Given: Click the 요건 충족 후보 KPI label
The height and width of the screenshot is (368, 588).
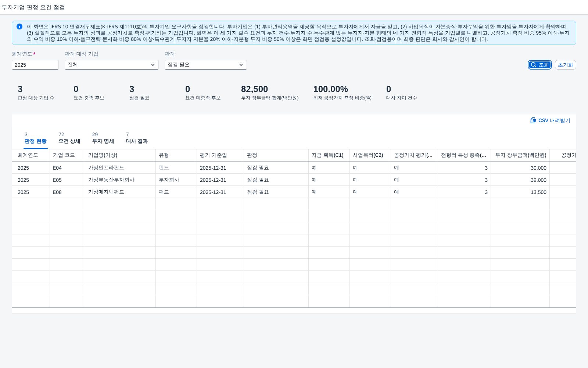Looking at the screenshot, I should (89, 98).
